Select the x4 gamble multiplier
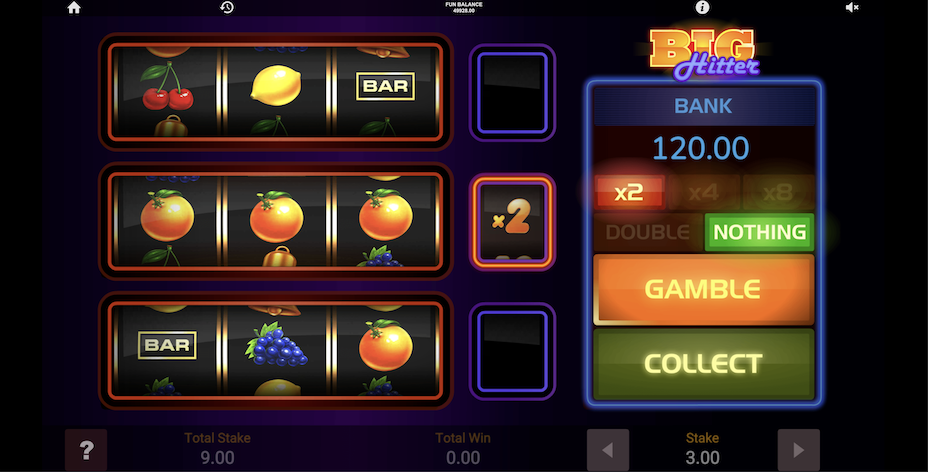 click(704, 192)
